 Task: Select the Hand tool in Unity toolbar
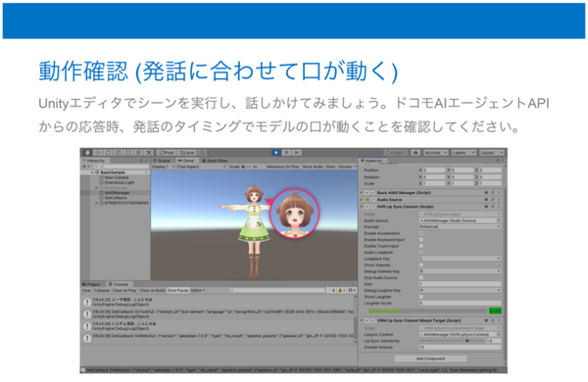pos(88,153)
